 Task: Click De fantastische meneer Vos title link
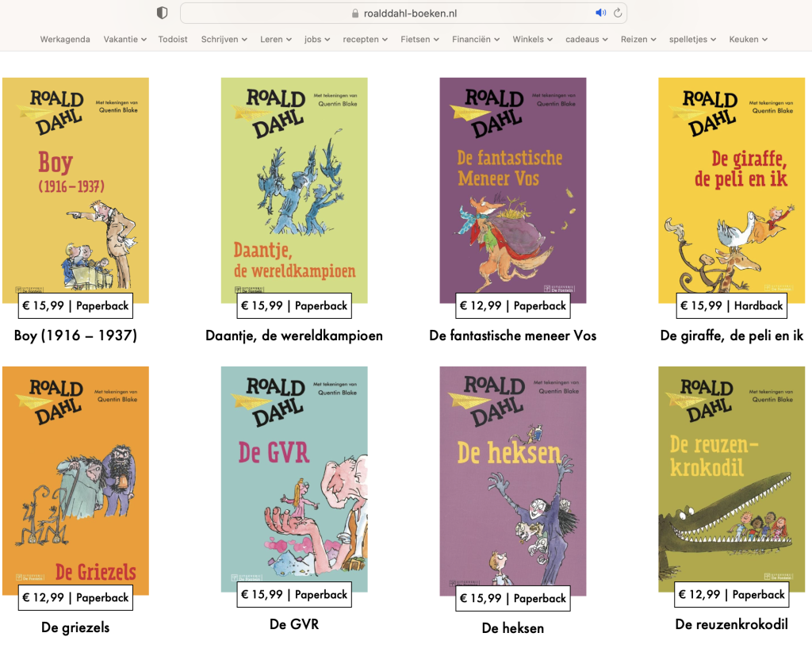point(513,336)
